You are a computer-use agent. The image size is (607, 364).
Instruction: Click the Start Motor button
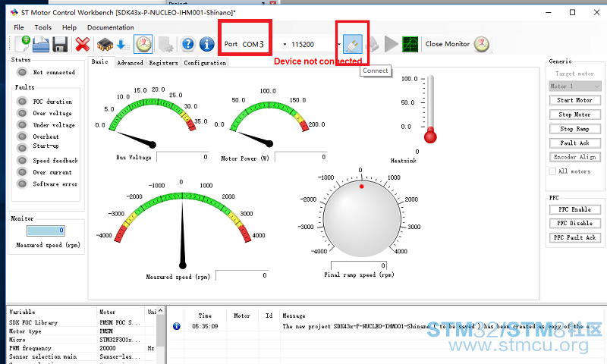pos(575,100)
